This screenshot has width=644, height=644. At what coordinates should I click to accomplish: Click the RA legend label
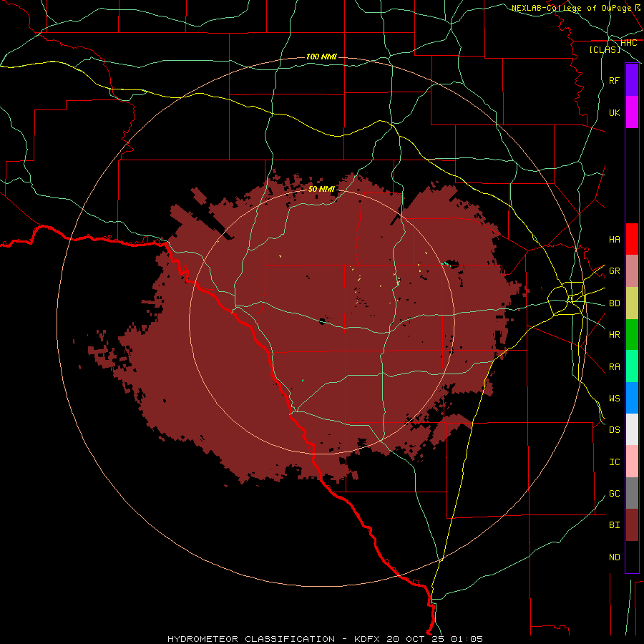click(614, 367)
